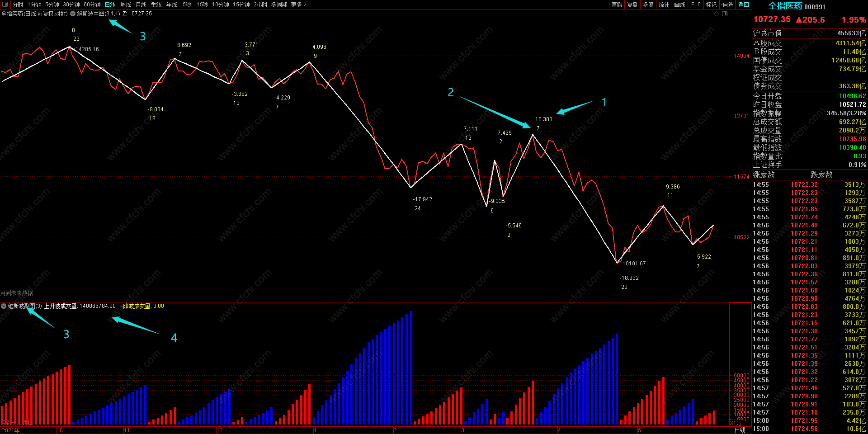Click the peak price label 14205.16

coord(87,49)
